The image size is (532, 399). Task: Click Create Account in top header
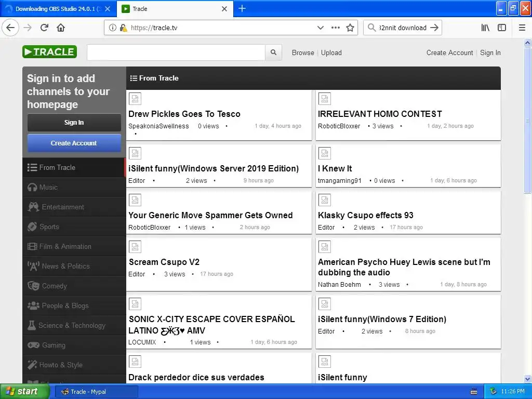pos(449,52)
